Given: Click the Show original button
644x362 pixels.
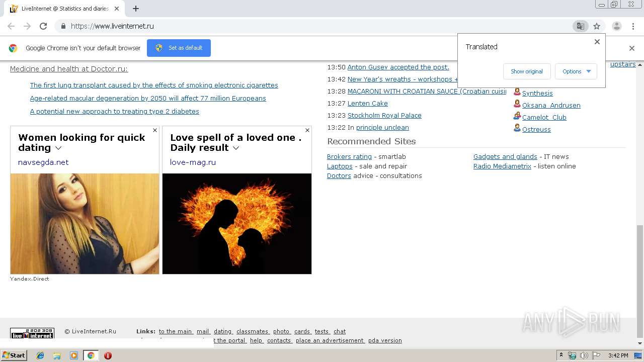Looking at the screenshot, I should point(527,71).
